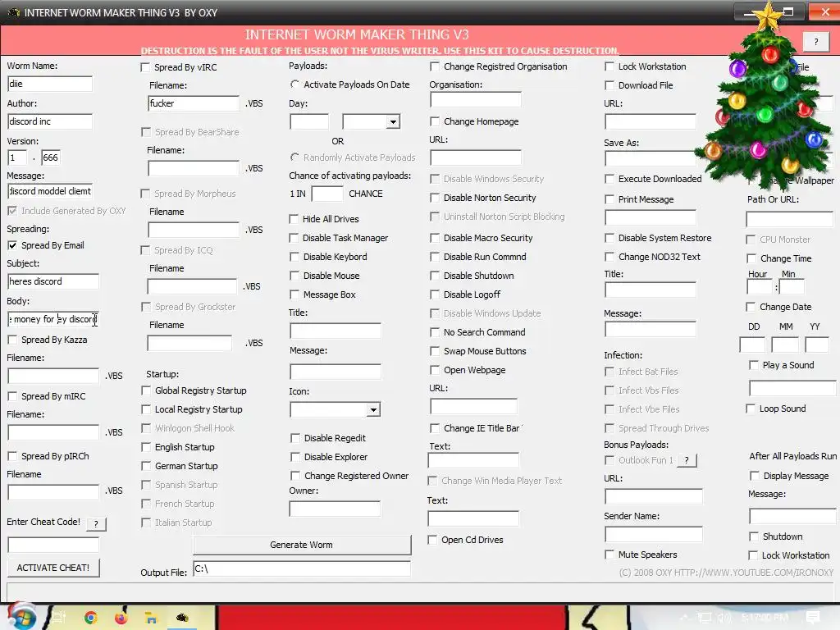Enable the Open Webpage checkbox
Image resolution: width=840 pixels, height=630 pixels.
click(x=435, y=370)
